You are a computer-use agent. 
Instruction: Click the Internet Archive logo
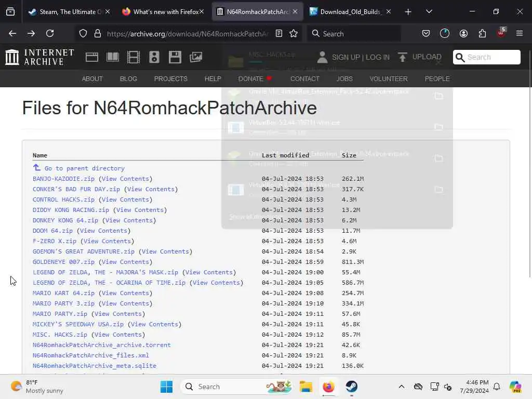pyautogui.click(x=39, y=57)
